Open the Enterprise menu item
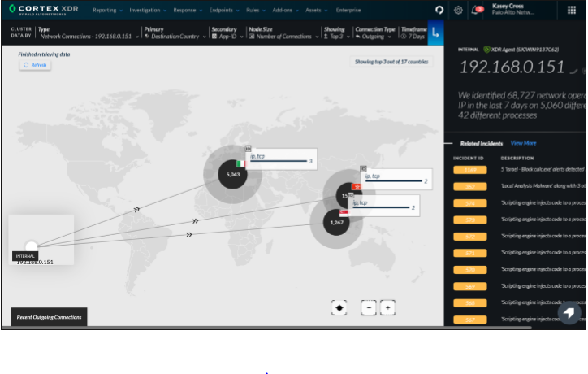The image size is (588, 374). tap(348, 10)
